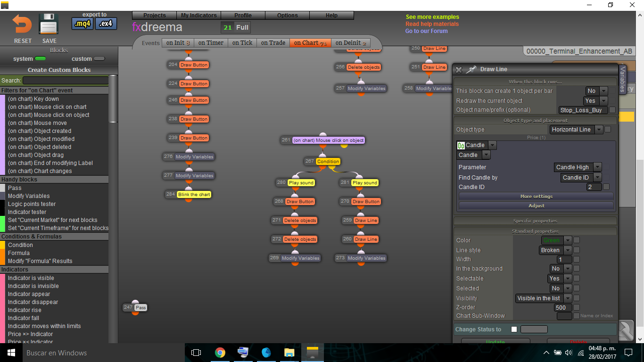Select Draw Button block 204
This screenshot has height=362, width=644.
pos(194,65)
